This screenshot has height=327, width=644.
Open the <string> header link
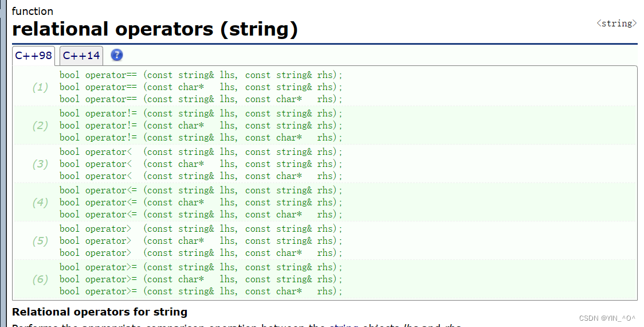(616, 24)
